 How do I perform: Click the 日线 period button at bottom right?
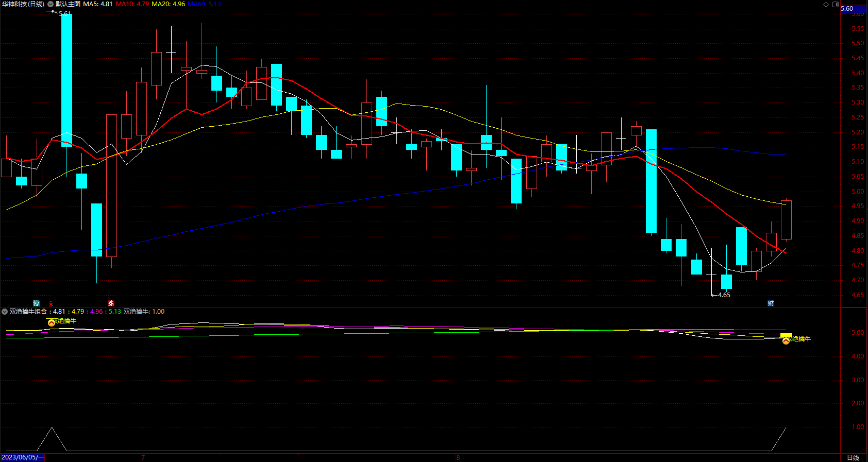[x=854, y=457]
